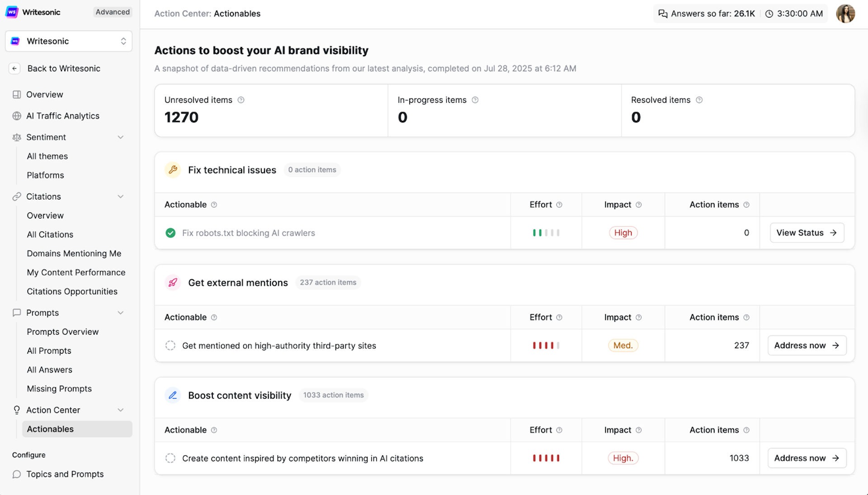Click the Writesonic logo icon
This screenshot has width=868, height=495.
click(x=12, y=12)
